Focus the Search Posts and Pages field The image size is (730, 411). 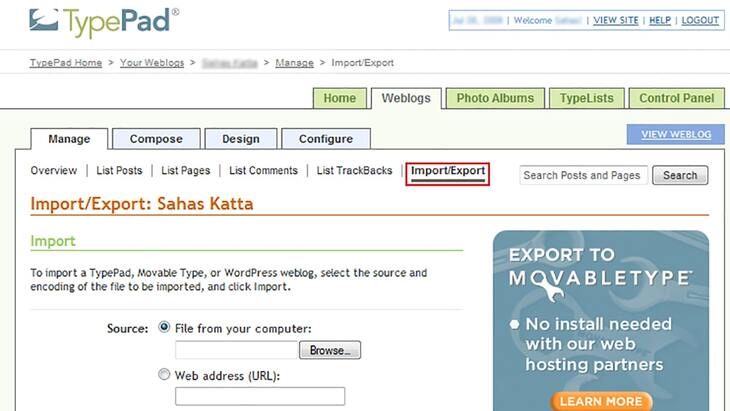click(583, 175)
